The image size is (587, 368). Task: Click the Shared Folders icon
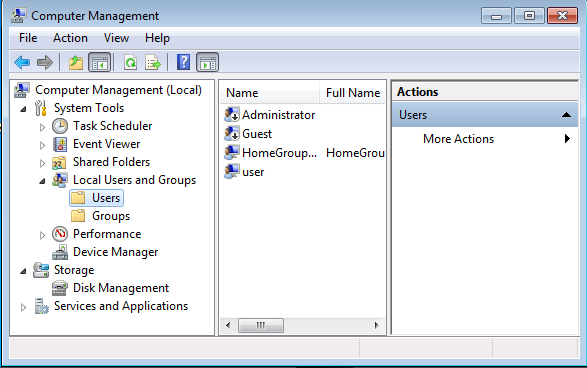(60, 162)
